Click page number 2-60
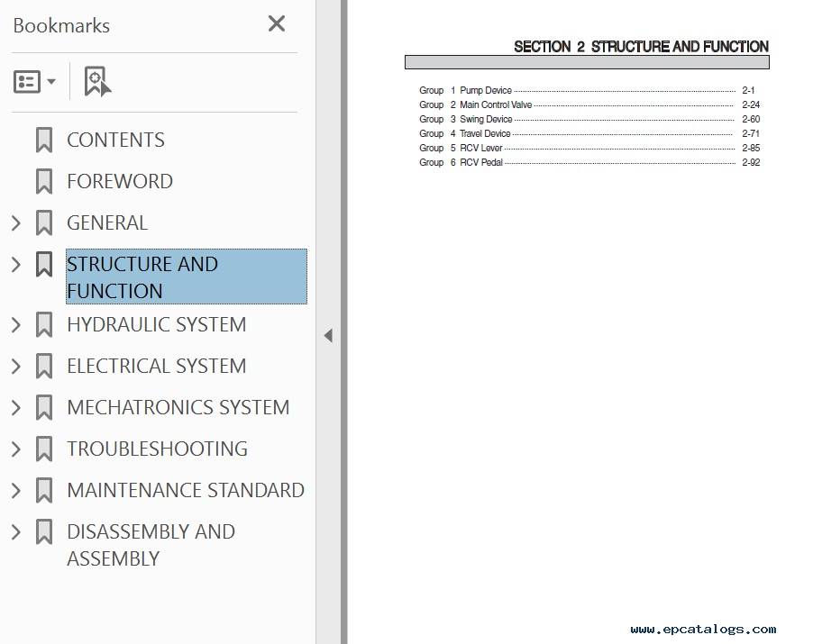Screen dimensions: 822x644 click(x=751, y=119)
